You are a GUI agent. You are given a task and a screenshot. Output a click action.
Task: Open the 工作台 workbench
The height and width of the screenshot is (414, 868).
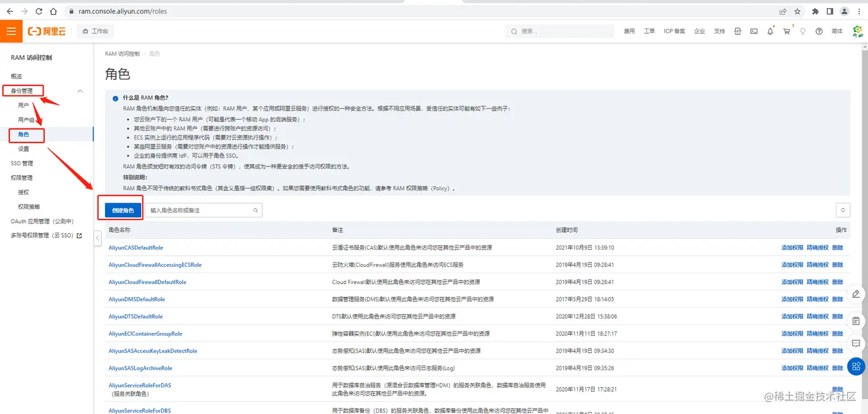95,31
